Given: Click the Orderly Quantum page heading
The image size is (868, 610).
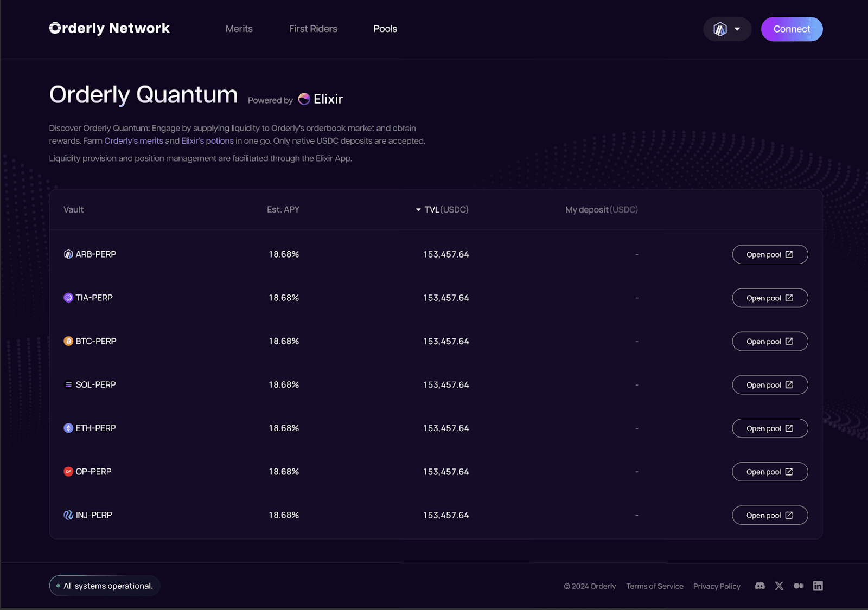Looking at the screenshot, I should point(144,94).
